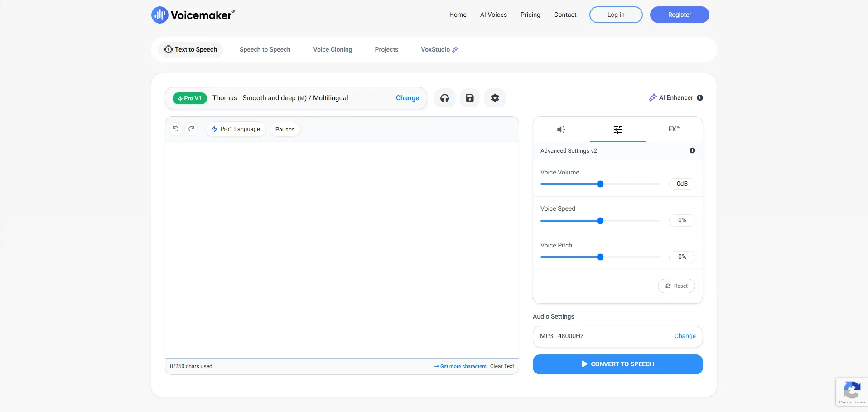Go to the Pricing page
The image size is (868, 412).
[x=530, y=15]
